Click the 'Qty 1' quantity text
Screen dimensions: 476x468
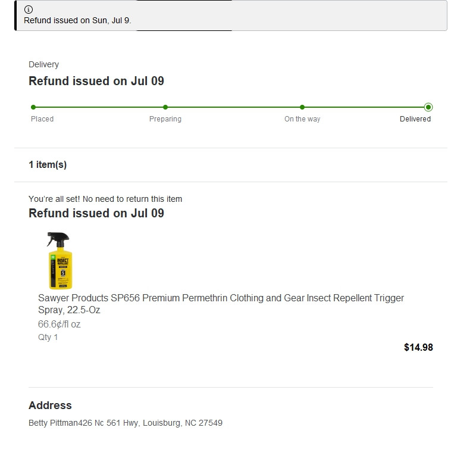[48, 337]
